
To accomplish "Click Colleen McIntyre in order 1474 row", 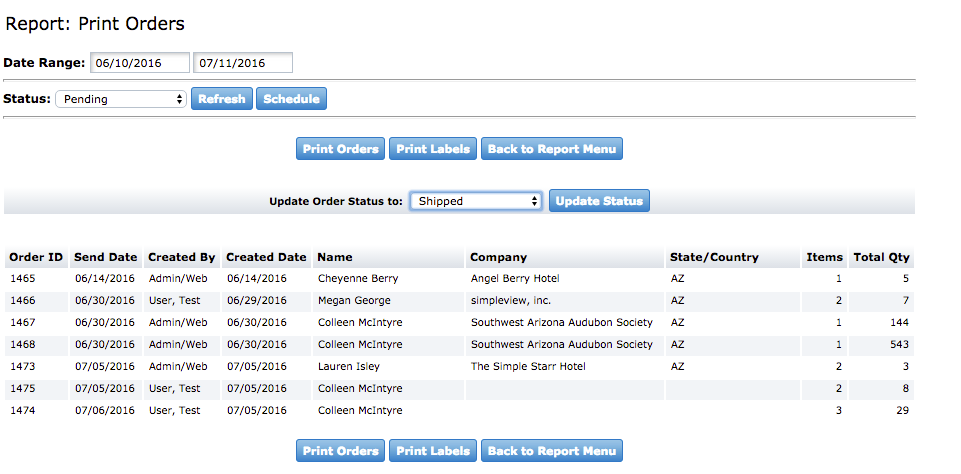I will (360, 411).
